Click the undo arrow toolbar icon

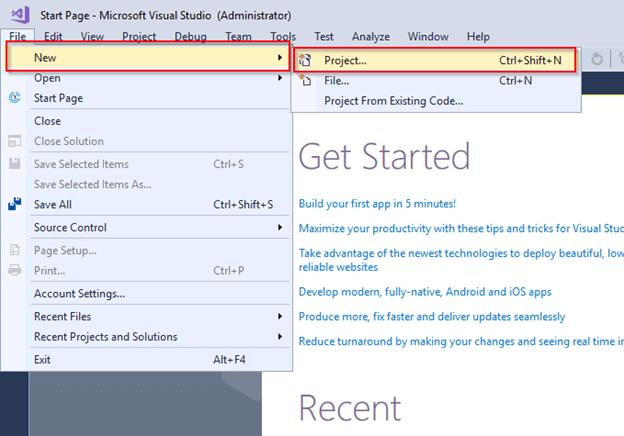click(597, 59)
